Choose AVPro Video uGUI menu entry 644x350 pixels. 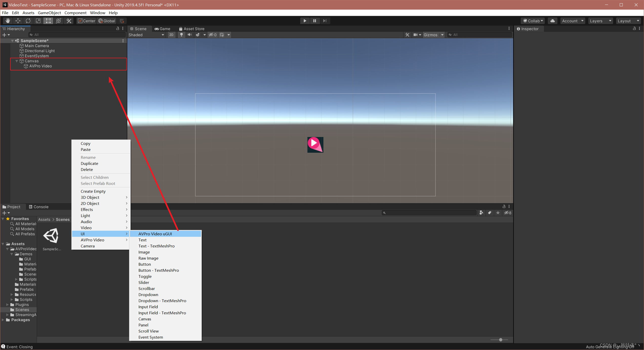[x=155, y=234]
